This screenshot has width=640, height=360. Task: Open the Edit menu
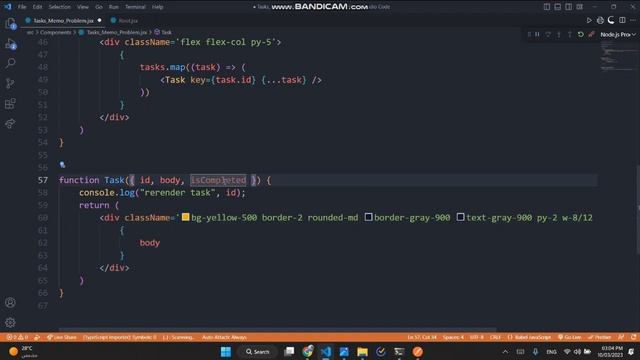tap(37, 7)
